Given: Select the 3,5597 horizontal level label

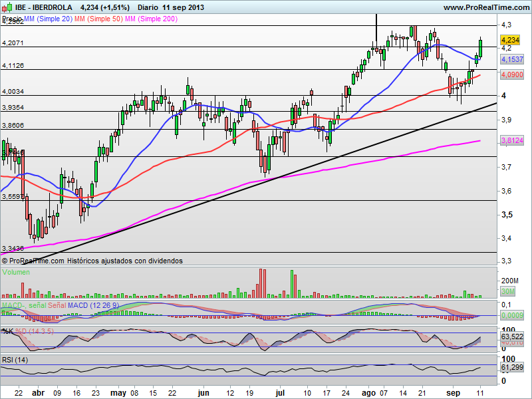Looking at the screenshot, I should [x=13, y=196].
